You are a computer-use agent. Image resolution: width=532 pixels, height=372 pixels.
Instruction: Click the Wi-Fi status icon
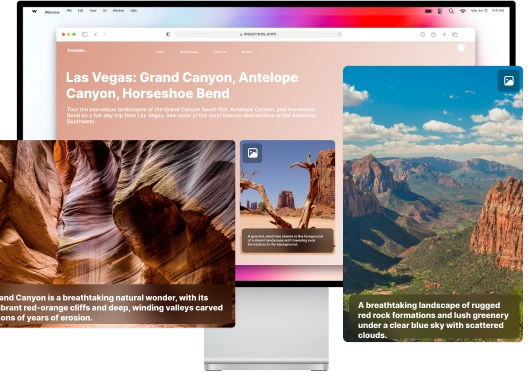point(462,11)
